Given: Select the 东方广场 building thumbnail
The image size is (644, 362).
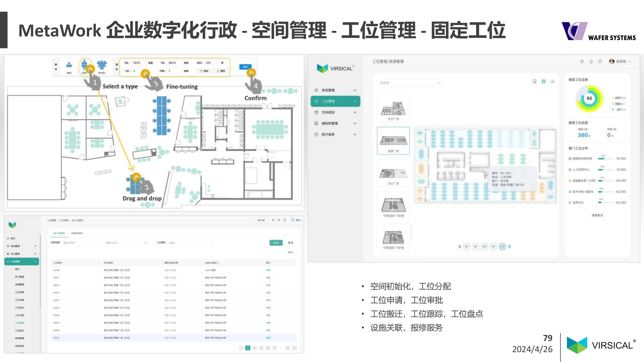Looking at the screenshot, I should [393, 108].
